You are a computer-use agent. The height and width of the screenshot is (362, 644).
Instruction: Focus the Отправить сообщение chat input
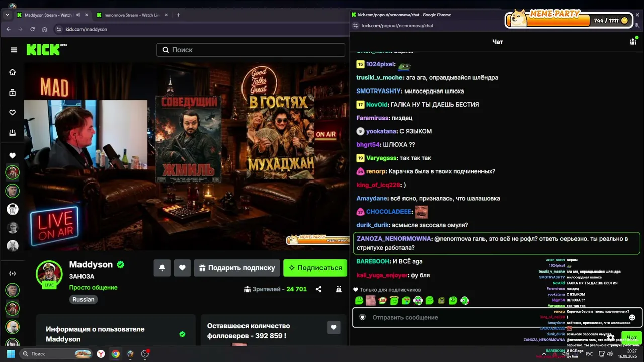[x=497, y=317]
